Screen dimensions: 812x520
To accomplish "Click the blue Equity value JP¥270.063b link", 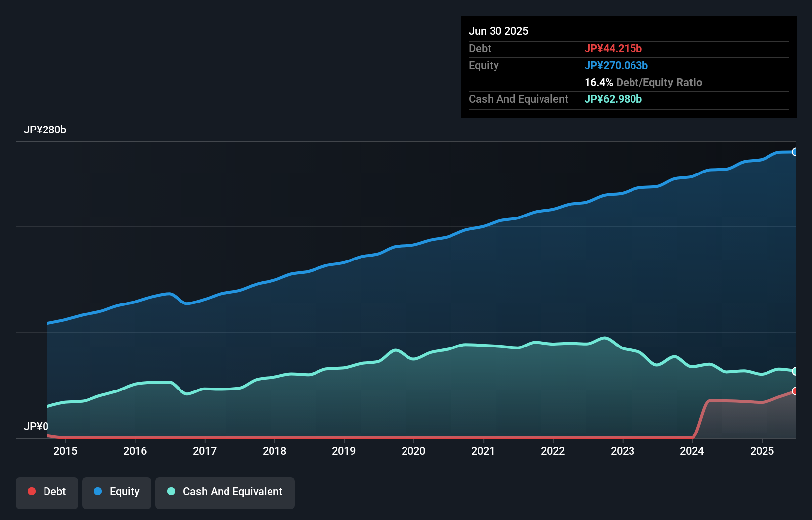I will point(617,65).
